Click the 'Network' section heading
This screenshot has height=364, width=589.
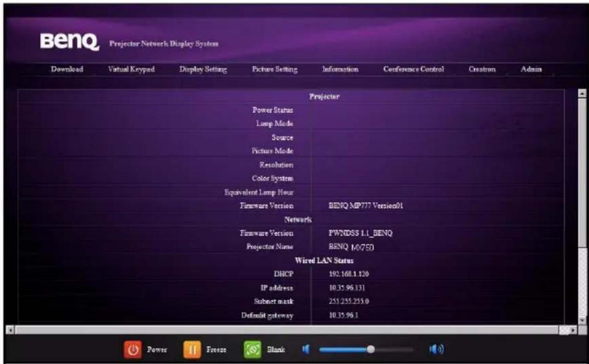coord(298,219)
